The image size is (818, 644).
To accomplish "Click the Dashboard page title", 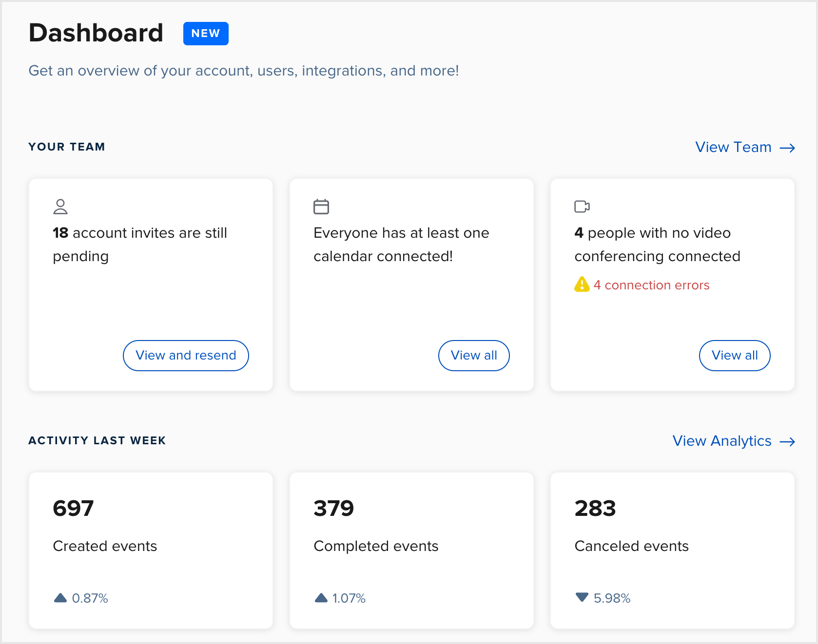I will point(96,33).
